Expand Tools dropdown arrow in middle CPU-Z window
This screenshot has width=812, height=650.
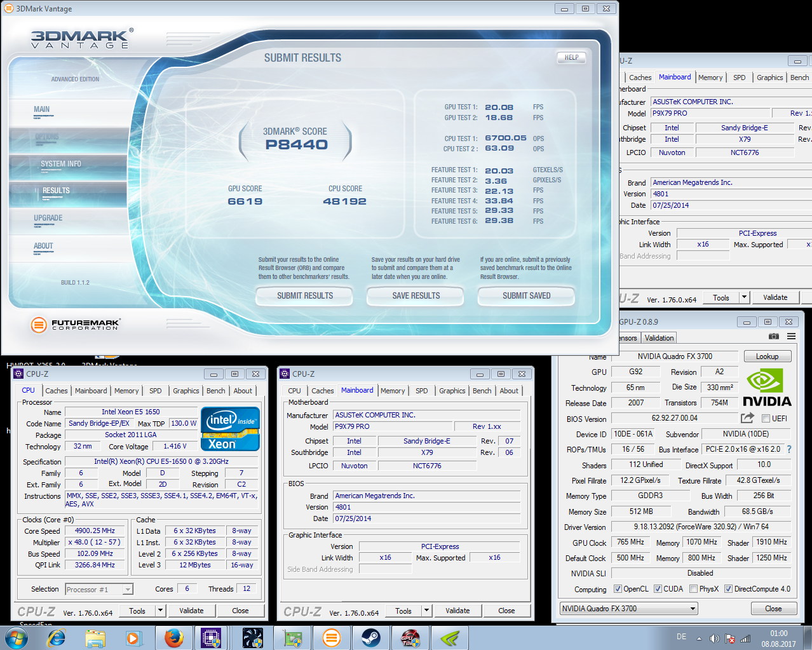[427, 611]
